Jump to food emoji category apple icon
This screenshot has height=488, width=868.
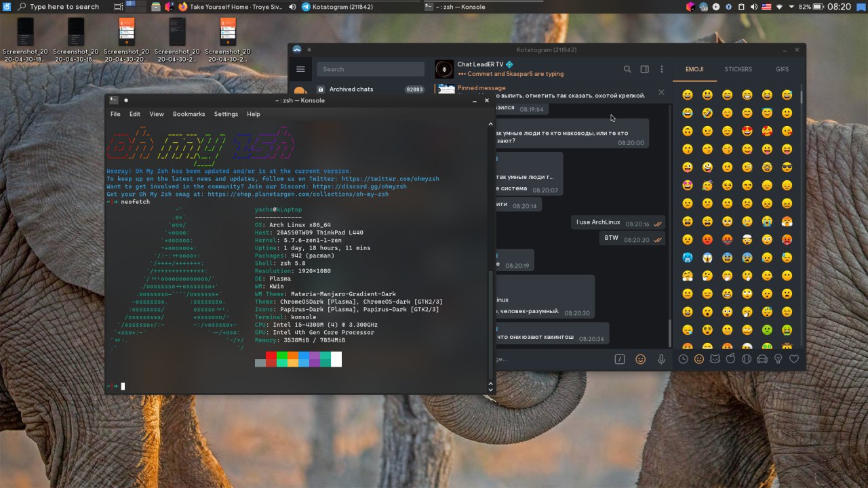coord(731,359)
